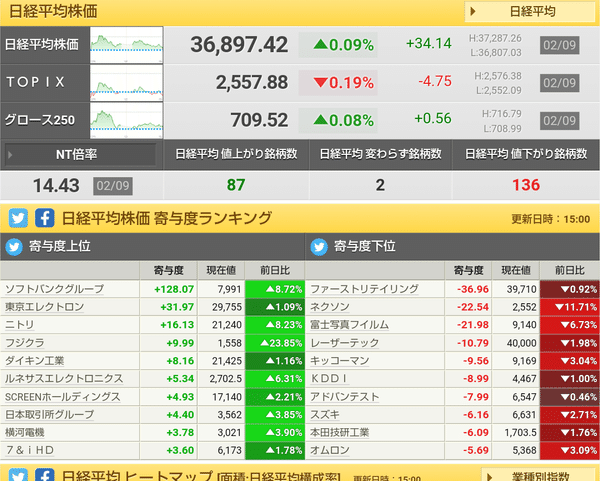
Task: Open 富士写真フイルム stock link
Action: 349,325
